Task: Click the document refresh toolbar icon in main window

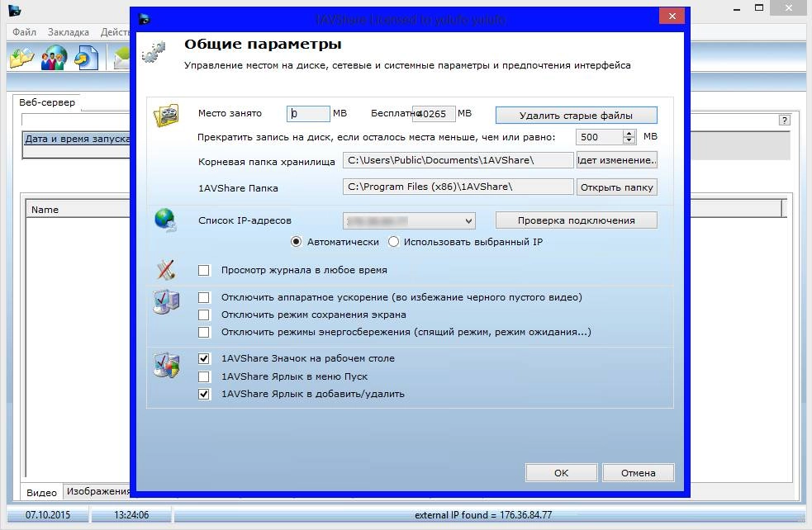Action: point(87,58)
